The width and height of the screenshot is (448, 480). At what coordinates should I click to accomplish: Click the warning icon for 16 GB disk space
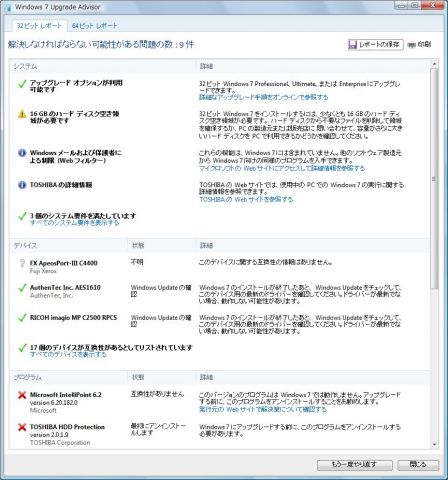(x=22, y=114)
